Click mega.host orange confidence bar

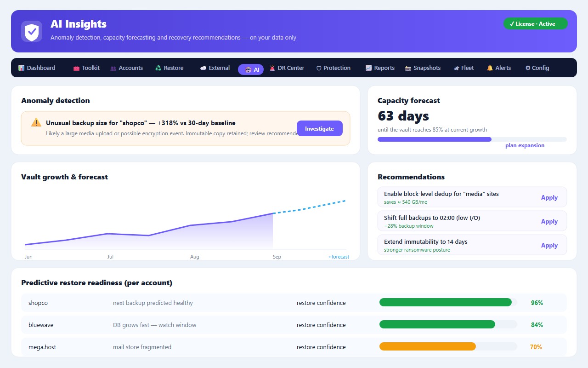point(428,346)
